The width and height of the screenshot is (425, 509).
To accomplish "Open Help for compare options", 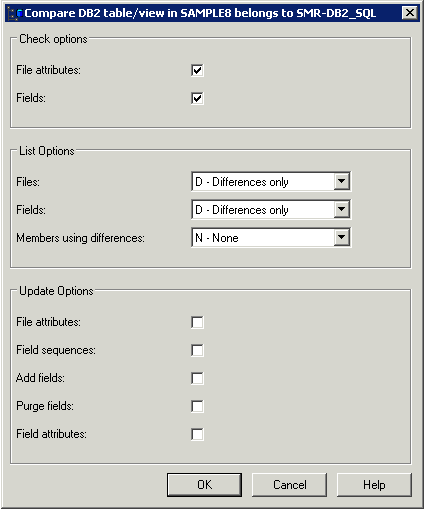I will point(374,485).
